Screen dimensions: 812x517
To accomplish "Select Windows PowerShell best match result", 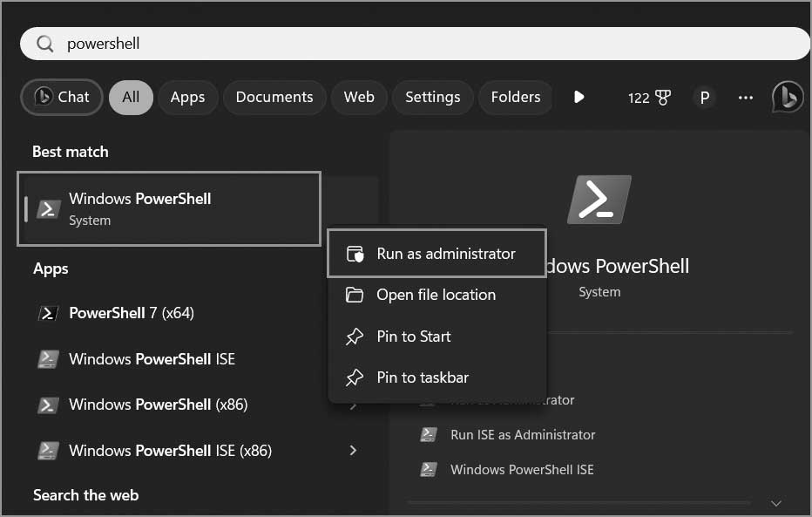I will (x=169, y=208).
